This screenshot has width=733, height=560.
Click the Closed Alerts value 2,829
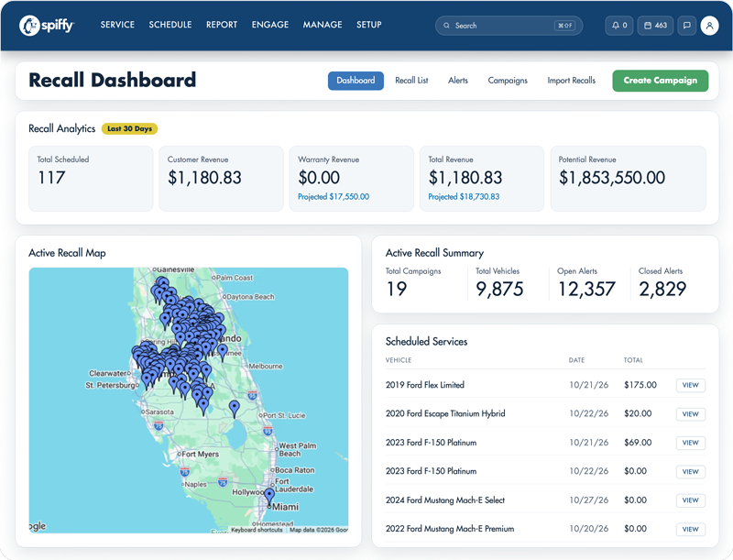(x=662, y=289)
